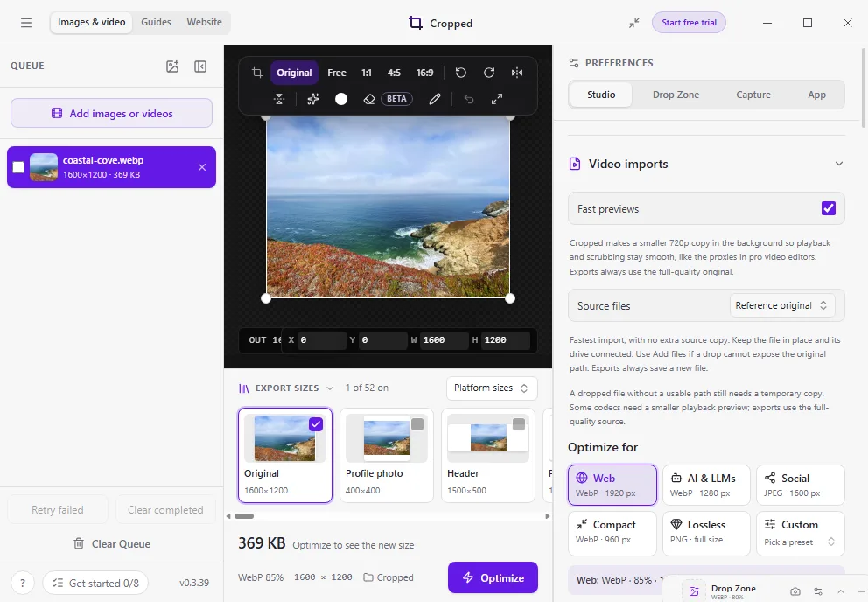
Task: Open the Platform sizes dropdown
Action: click(492, 388)
